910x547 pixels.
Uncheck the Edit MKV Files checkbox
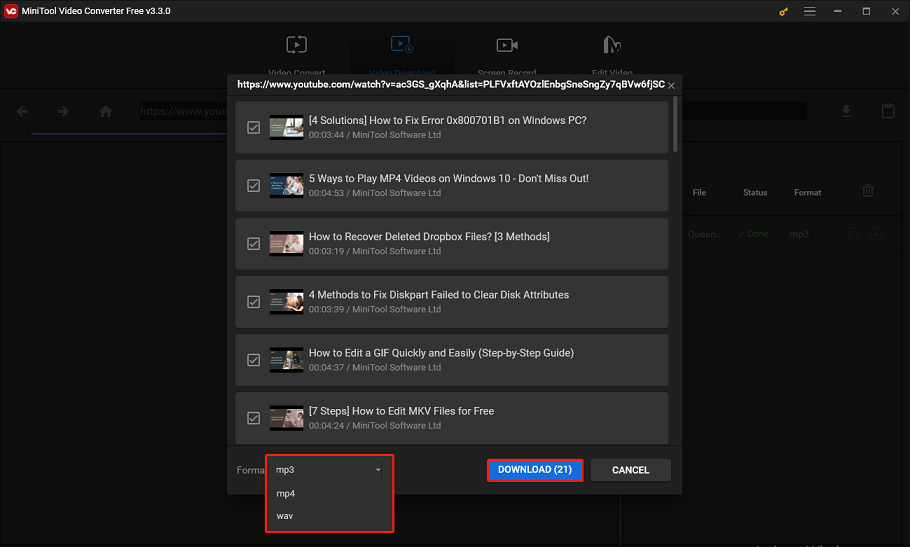254,418
